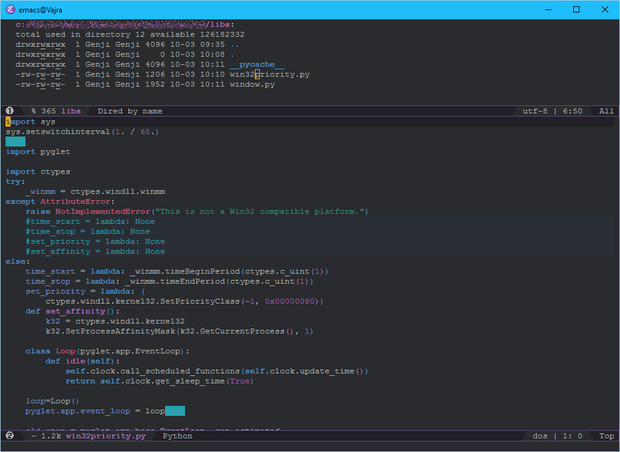620x452 pixels.
Task: Place cursor on 'import sys' line
Action: (x=30, y=122)
